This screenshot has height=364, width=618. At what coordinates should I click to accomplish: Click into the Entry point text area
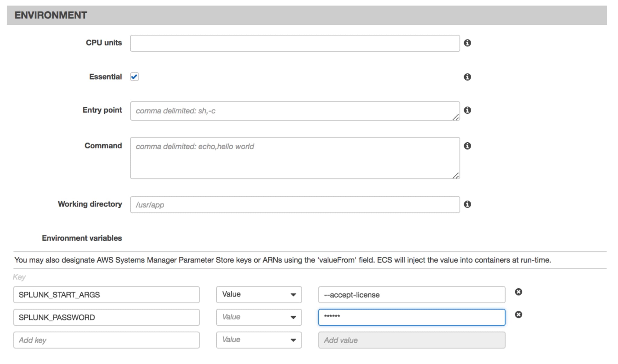pos(295,111)
